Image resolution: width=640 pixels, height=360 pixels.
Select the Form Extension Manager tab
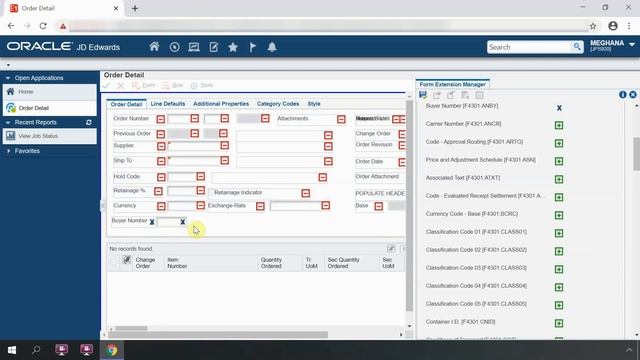pyautogui.click(x=452, y=84)
